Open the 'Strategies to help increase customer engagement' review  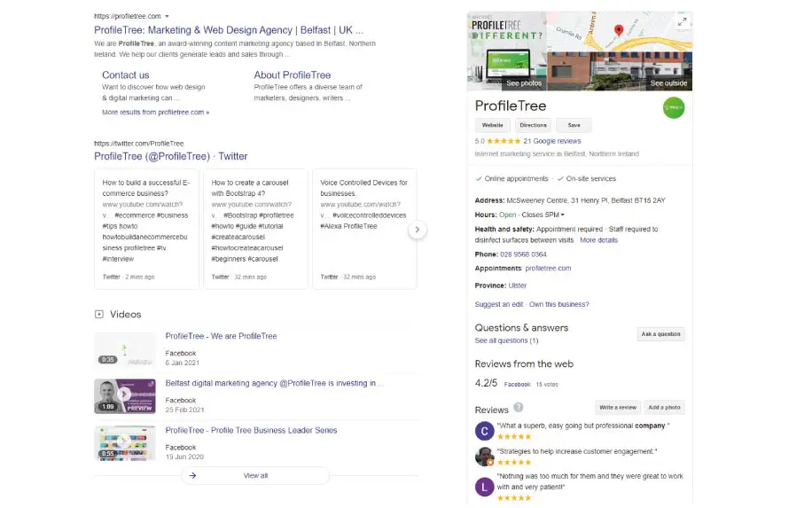[x=577, y=451]
